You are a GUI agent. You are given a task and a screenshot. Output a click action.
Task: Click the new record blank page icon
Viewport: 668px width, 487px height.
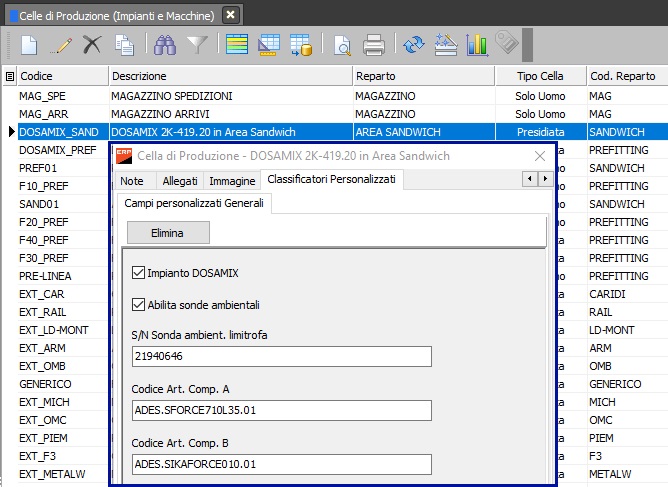[30, 45]
